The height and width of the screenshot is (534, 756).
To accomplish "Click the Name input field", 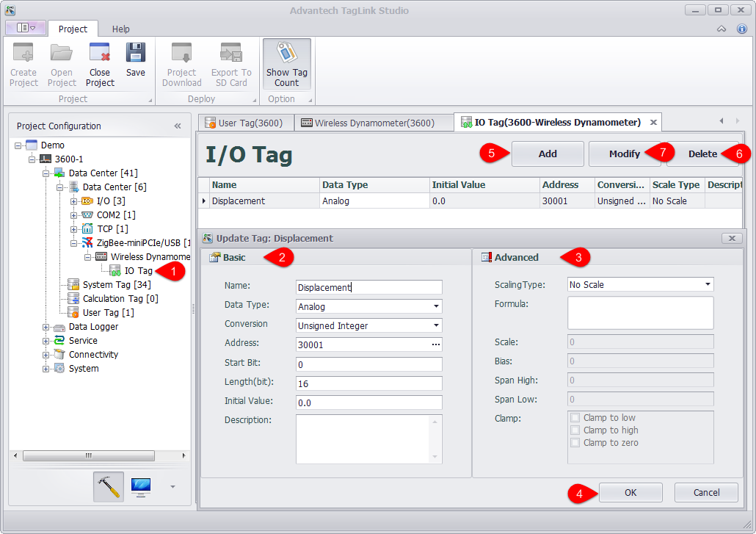I will [368, 288].
